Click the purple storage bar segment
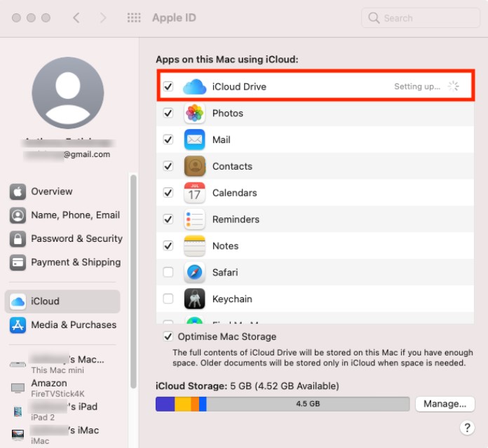 [x=165, y=404]
